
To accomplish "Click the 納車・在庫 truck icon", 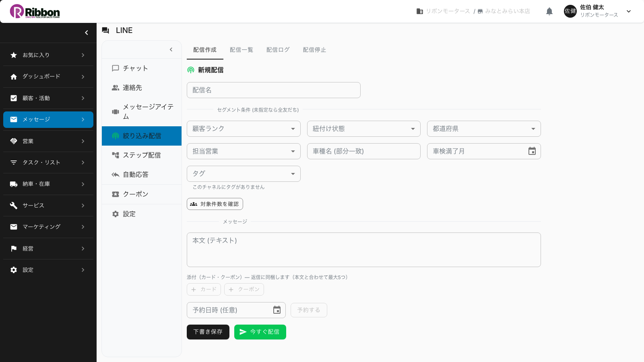I will (x=14, y=184).
